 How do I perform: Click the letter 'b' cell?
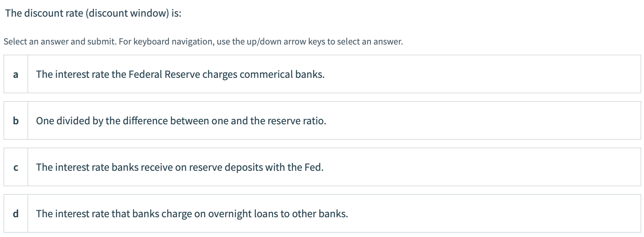click(15, 121)
